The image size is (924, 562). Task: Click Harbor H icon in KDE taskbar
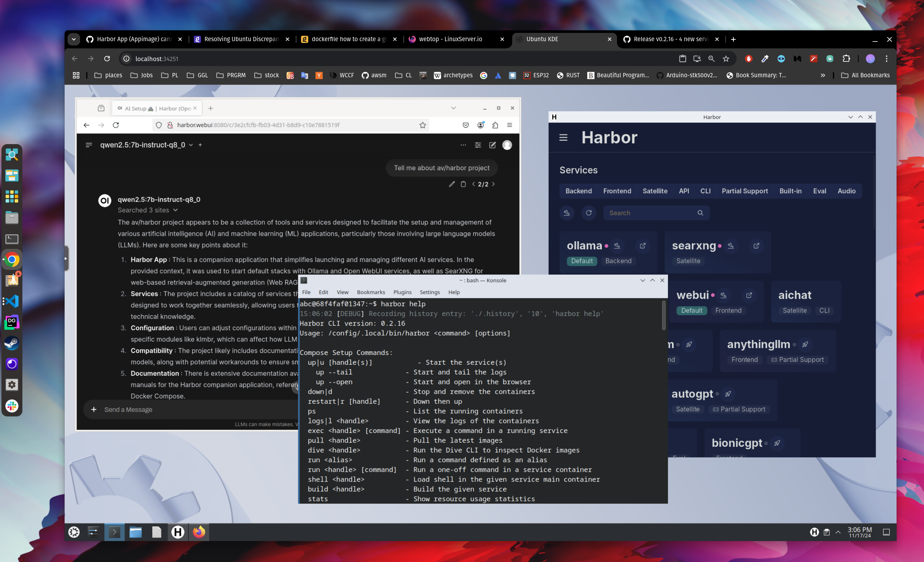click(178, 532)
